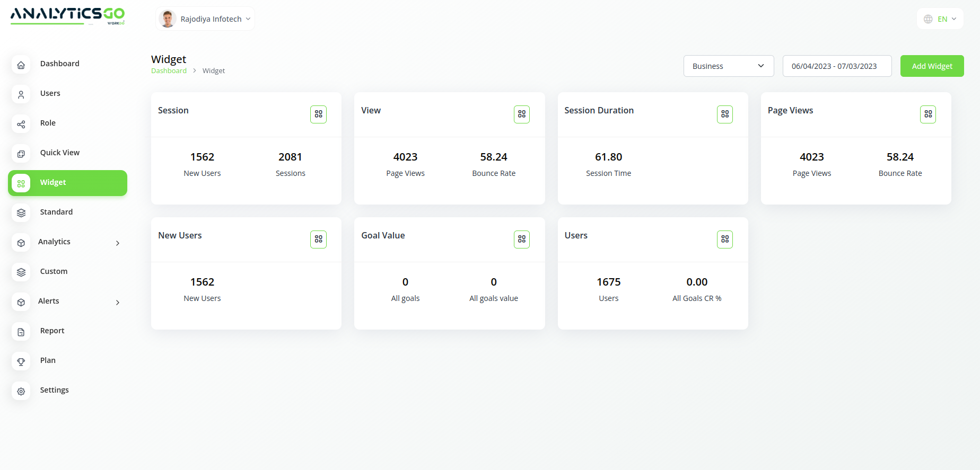Open the Report menu item
This screenshot has height=470, width=980.
tap(52, 331)
